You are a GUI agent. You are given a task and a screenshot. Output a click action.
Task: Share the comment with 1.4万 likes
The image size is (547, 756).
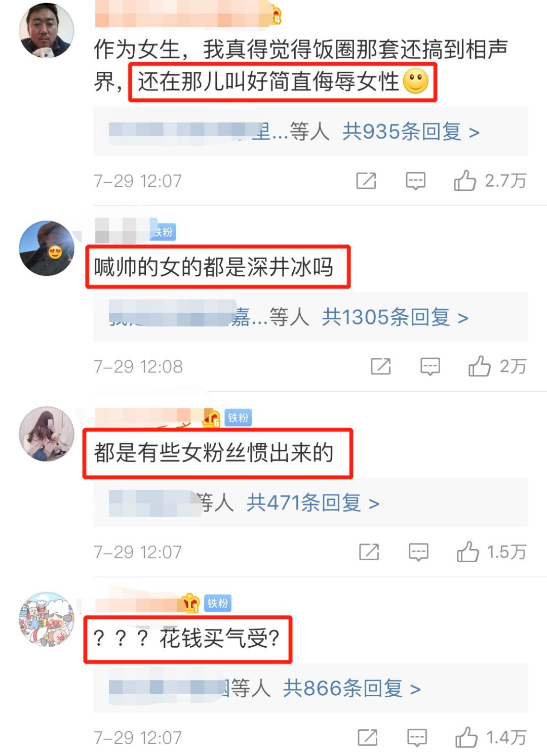[x=368, y=737]
